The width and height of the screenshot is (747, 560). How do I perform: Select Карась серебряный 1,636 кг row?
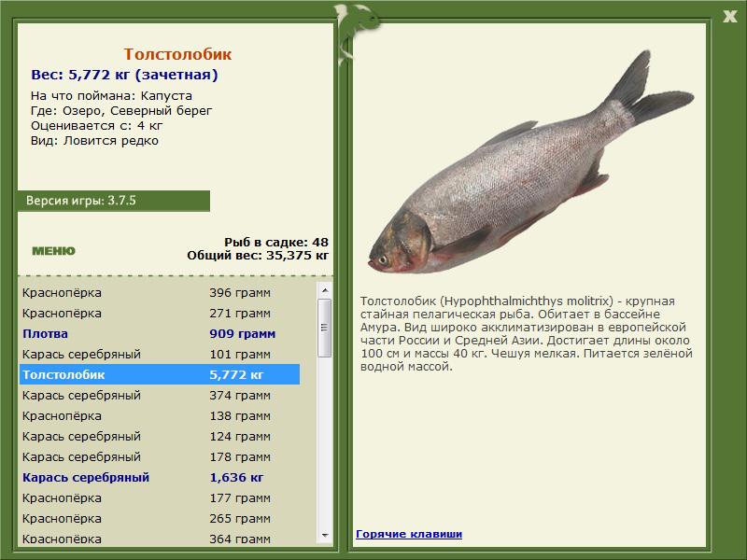tap(160, 477)
